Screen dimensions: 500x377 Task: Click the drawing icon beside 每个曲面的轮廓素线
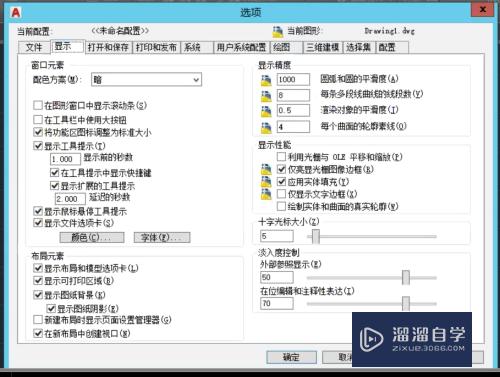266,128
